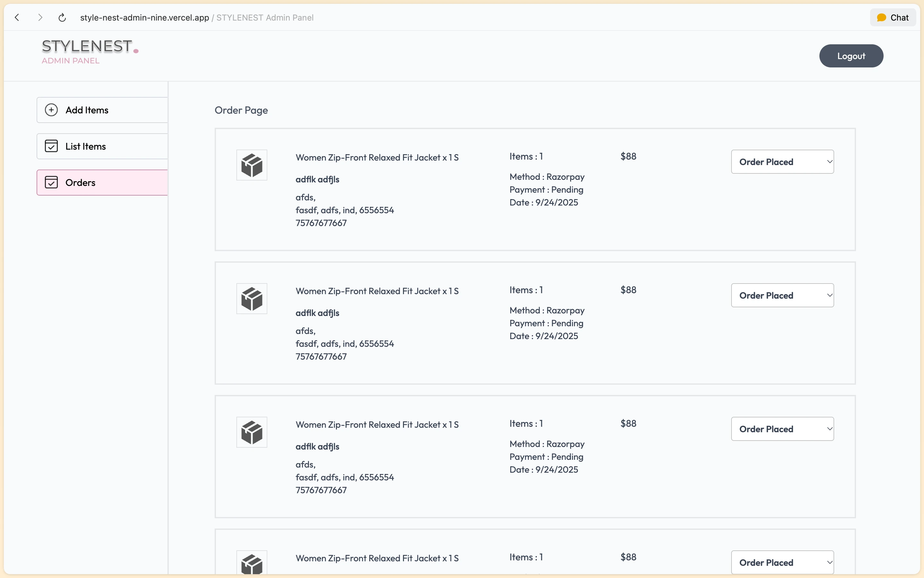Open the Order Placed status dropdown of the third order
The width and height of the screenshot is (924, 578).
coord(782,429)
